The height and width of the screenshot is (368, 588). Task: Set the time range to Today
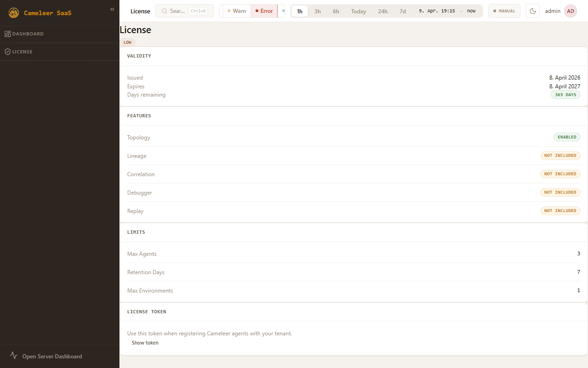coord(358,11)
